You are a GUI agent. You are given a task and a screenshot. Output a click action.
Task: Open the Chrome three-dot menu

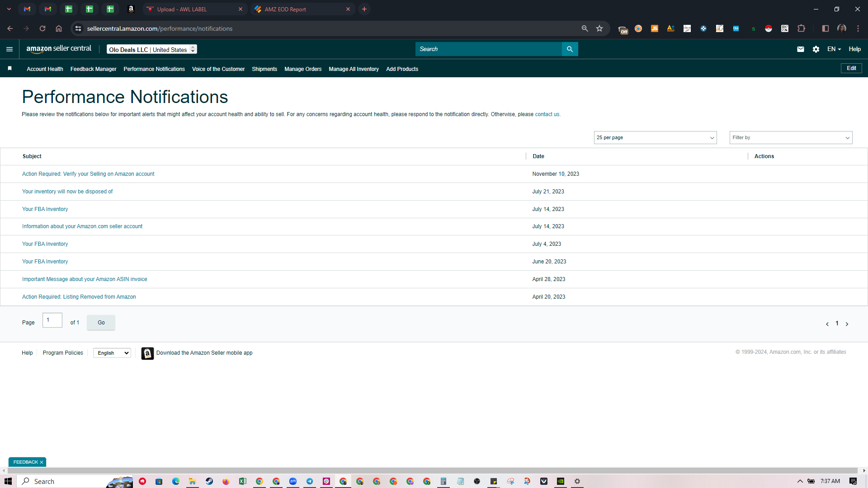click(858, 28)
